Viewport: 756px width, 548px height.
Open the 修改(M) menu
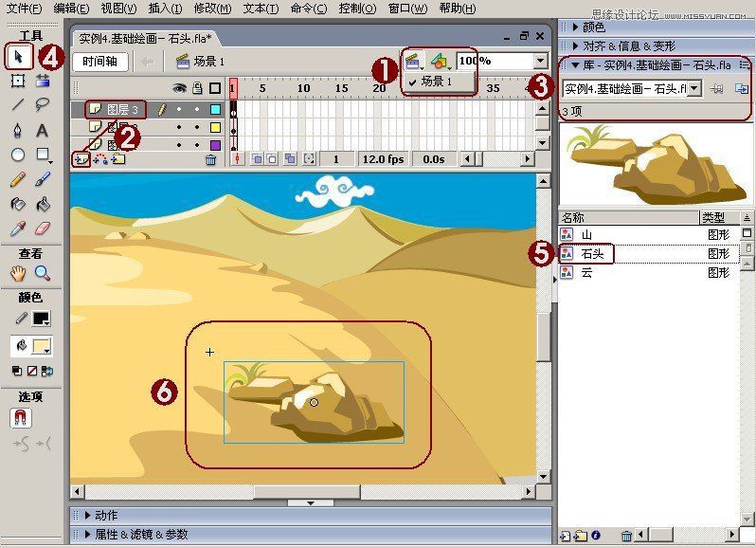pyautogui.click(x=212, y=9)
